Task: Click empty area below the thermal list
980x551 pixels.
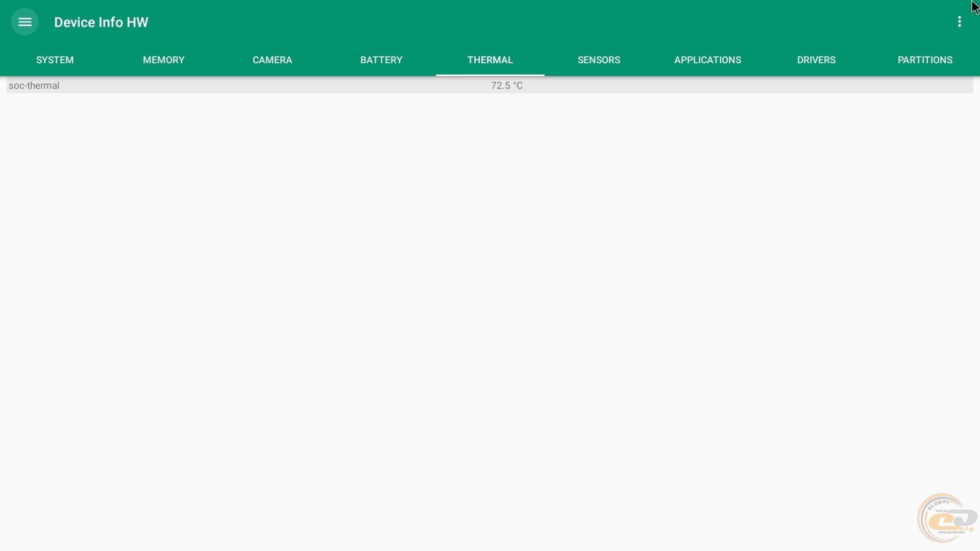Action: pos(490,306)
